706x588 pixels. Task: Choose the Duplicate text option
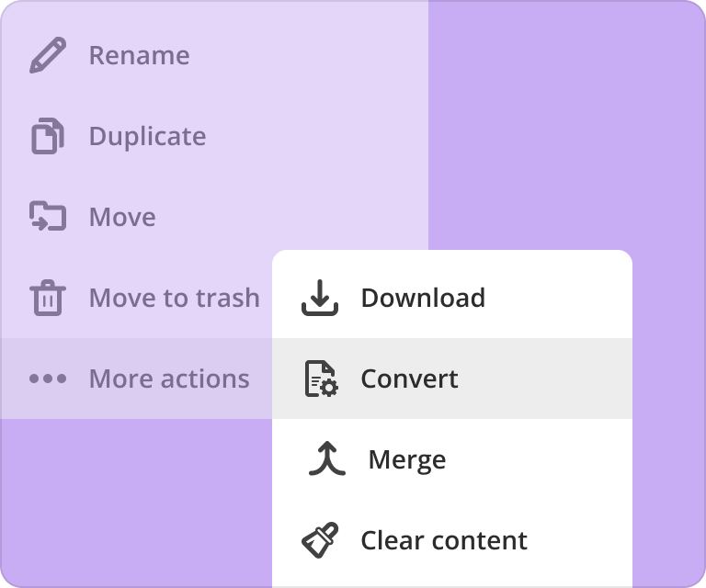point(147,137)
